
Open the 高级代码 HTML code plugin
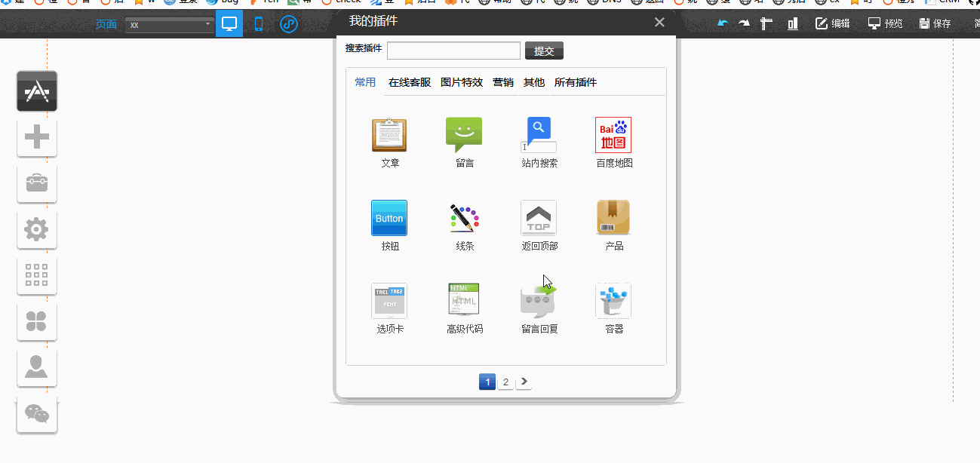464,300
